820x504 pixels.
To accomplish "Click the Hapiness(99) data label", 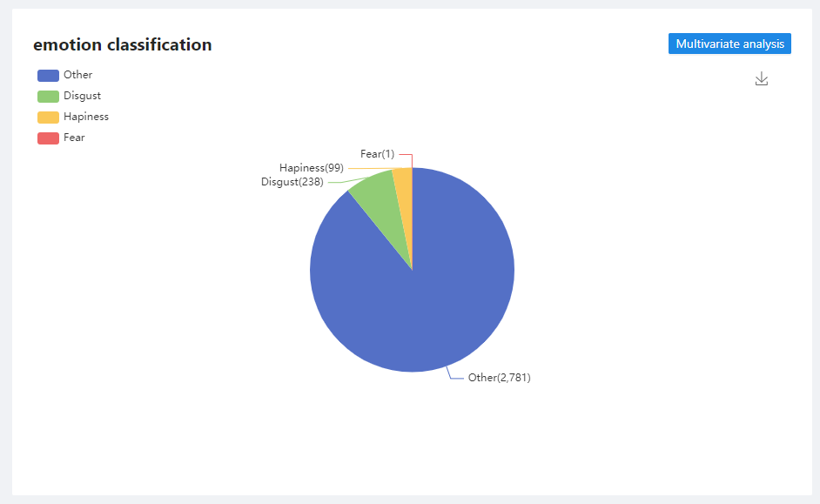I will 312,167.
